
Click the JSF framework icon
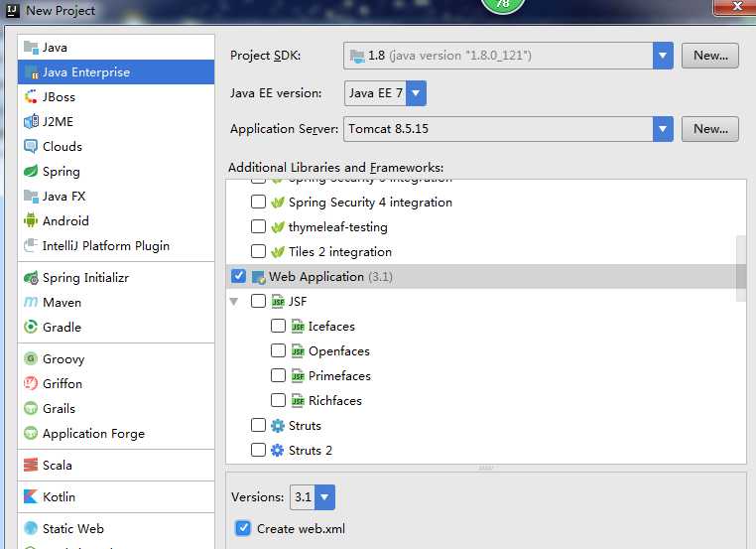coord(278,302)
